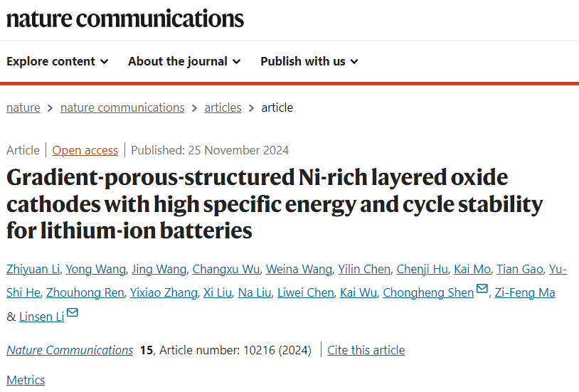
Task: Open the italic Nature Communications journal link
Action: 70,350
